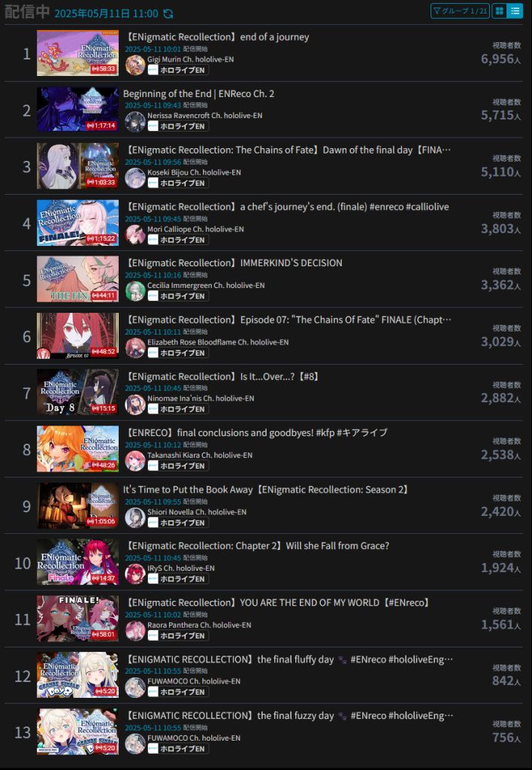The height and width of the screenshot is (770, 532).
Task: Click Koseki Bijou's channel avatar icon
Action: (135, 178)
